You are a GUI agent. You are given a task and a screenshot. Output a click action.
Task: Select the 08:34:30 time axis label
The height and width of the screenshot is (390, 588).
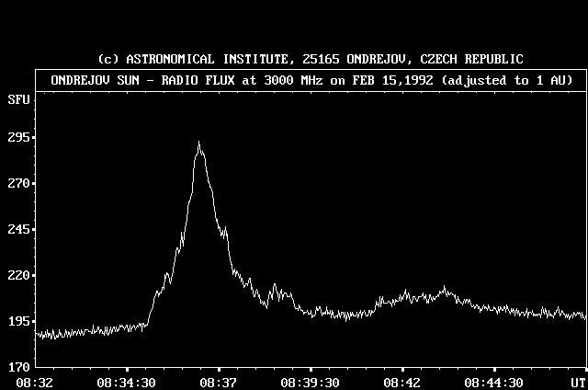pos(126,382)
